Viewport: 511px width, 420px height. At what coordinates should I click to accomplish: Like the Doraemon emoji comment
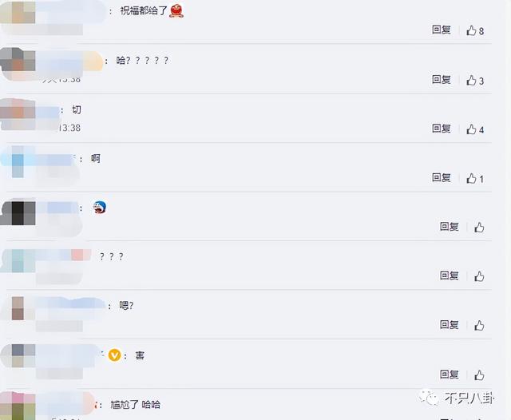click(x=479, y=228)
